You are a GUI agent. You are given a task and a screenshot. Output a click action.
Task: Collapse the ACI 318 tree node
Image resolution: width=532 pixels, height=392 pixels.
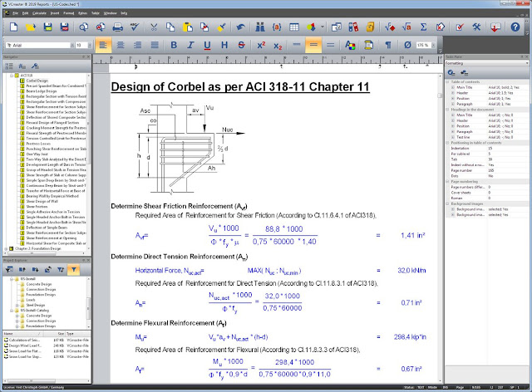[11, 76]
